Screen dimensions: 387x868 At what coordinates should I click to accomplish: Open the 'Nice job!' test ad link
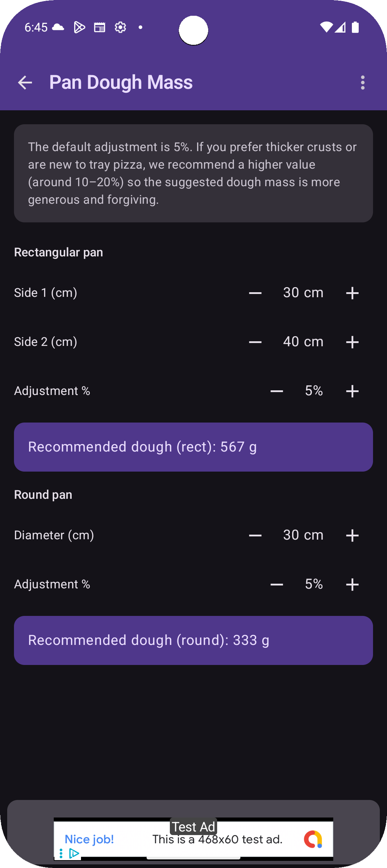tap(90, 839)
